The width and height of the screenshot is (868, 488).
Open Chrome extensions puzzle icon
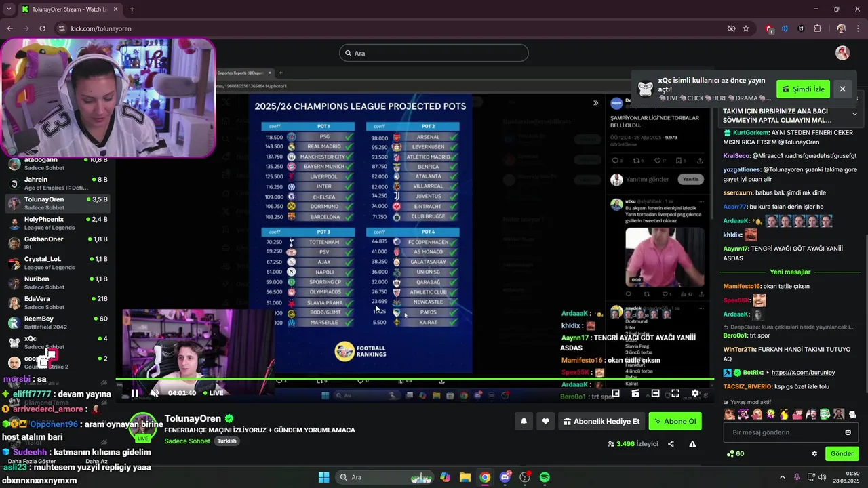(x=817, y=28)
